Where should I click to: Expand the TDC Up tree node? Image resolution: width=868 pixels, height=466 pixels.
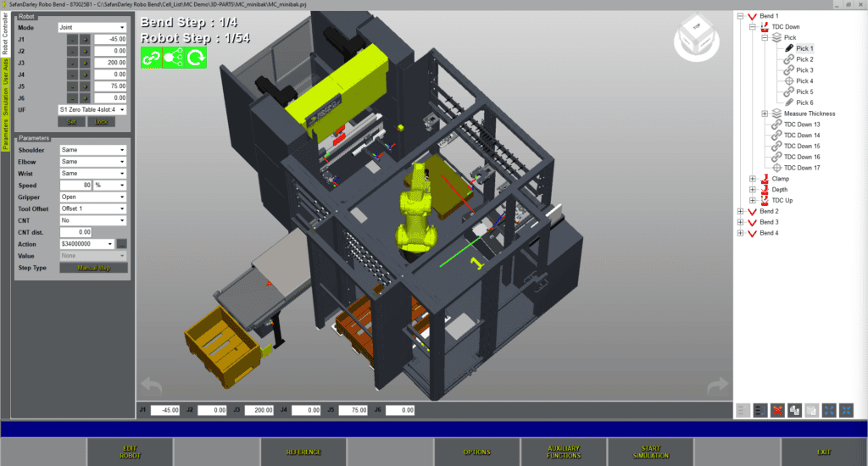pos(753,200)
